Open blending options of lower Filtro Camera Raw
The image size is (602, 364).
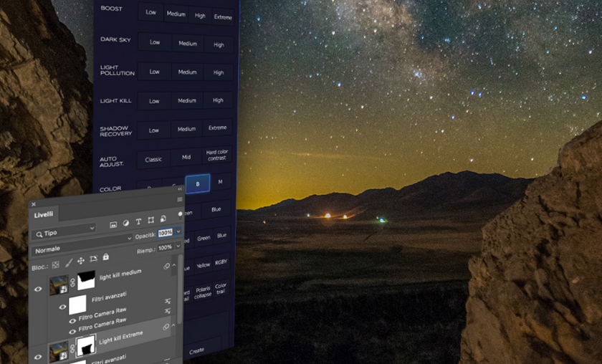[168, 311]
